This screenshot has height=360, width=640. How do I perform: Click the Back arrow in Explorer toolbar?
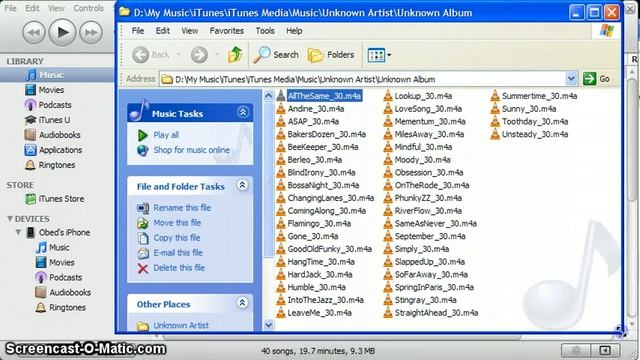pos(141,55)
